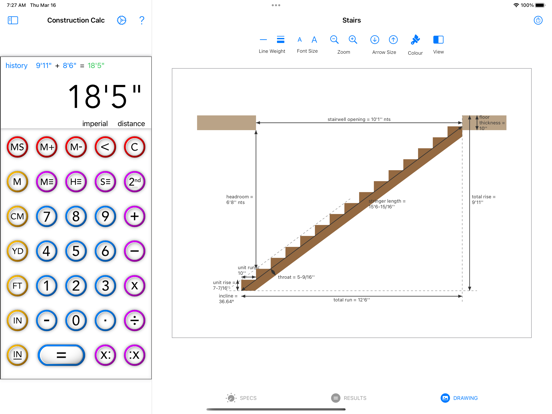Open the H≡ history list key

(x=76, y=182)
